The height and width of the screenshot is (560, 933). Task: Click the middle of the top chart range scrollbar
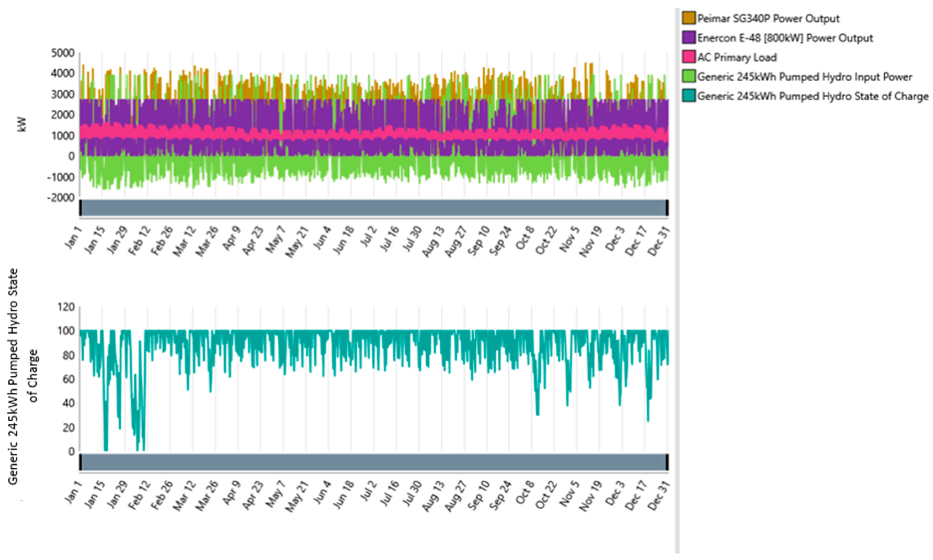coord(374,208)
